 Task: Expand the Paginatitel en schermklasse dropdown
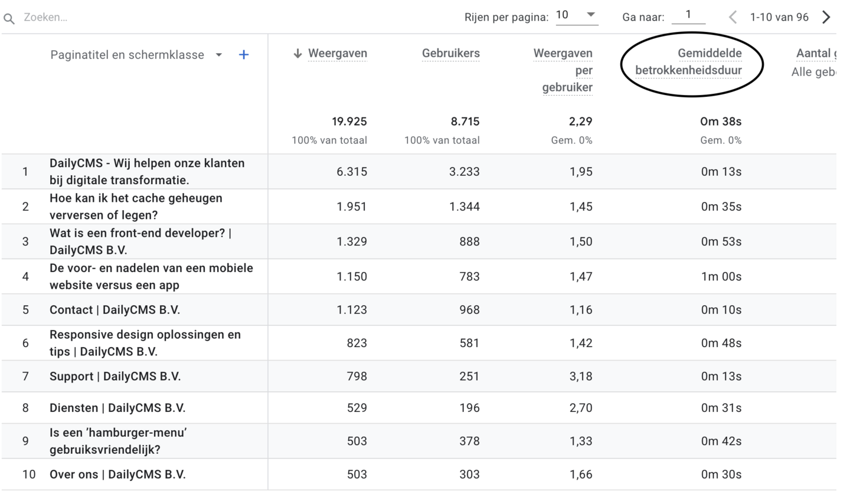(219, 55)
